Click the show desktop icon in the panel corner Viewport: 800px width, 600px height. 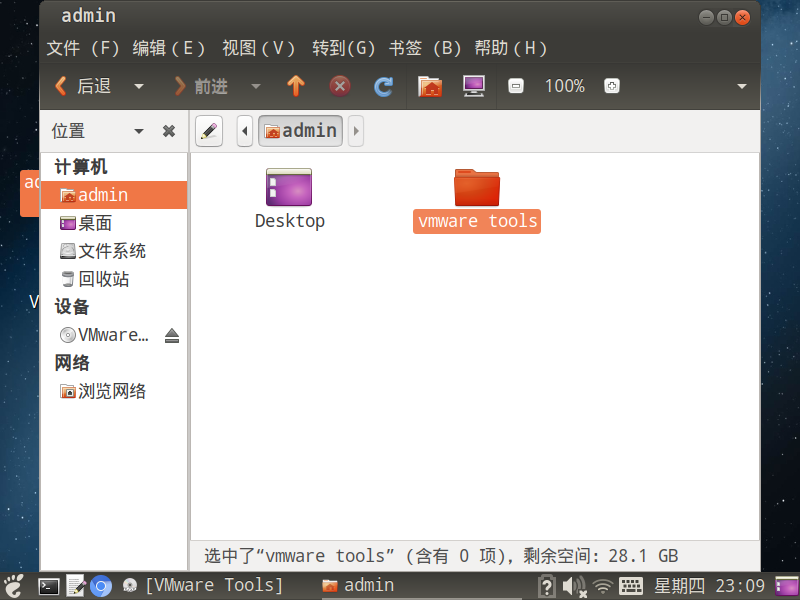point(787,586)
